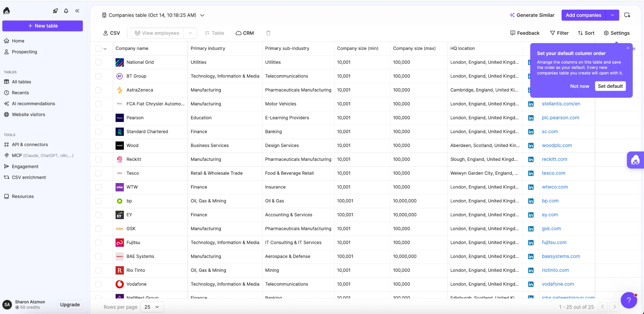The width and height of the screenshot is (644, 314).
Task: Close the default column order popup
Action: tap(628, 48)
